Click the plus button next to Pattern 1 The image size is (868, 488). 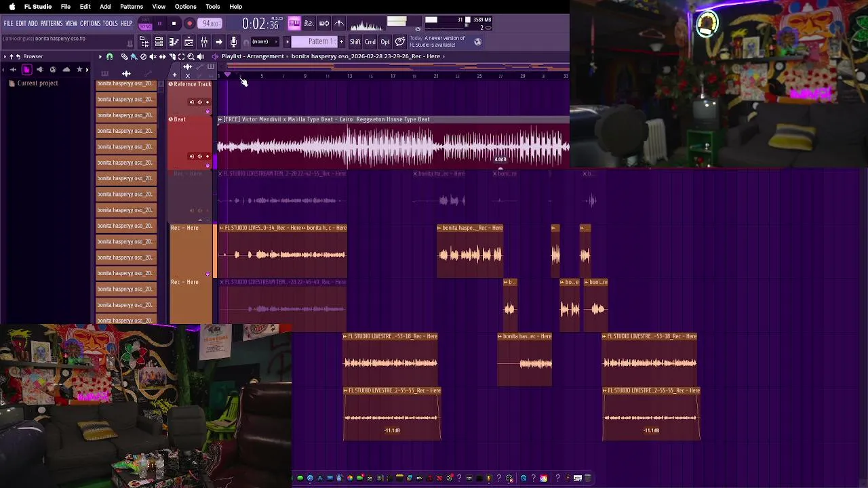341,42
